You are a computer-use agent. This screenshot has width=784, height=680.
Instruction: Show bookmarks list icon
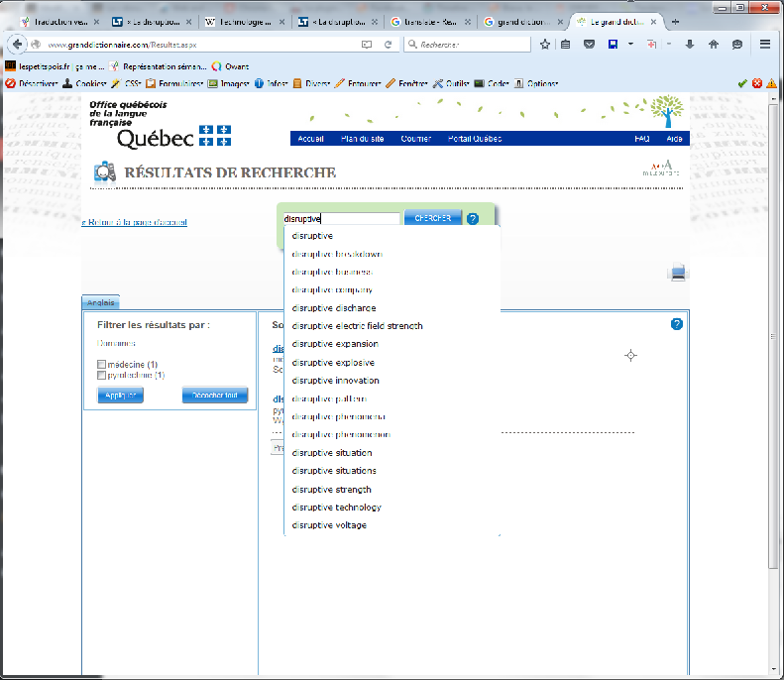[566, 45]
